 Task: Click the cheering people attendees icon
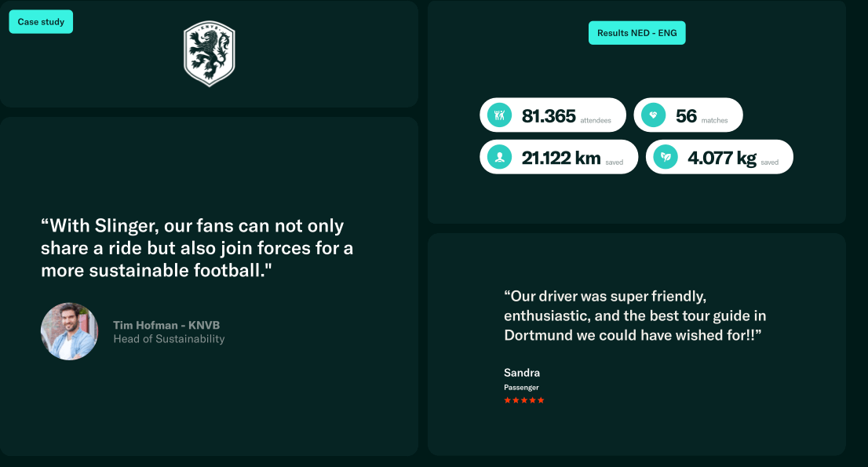(x=498, y=115)
